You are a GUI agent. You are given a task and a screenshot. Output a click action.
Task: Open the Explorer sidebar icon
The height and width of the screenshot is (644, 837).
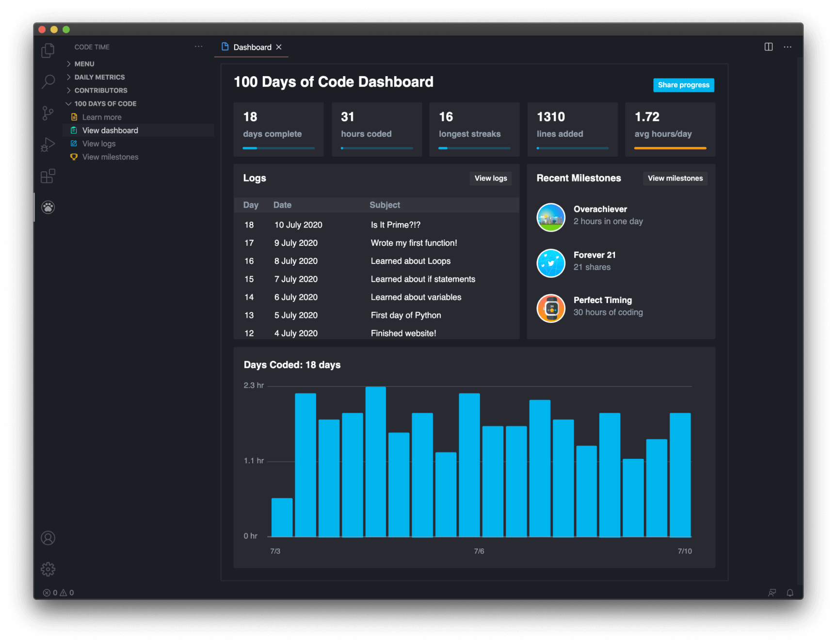click(x=48, y=50)
